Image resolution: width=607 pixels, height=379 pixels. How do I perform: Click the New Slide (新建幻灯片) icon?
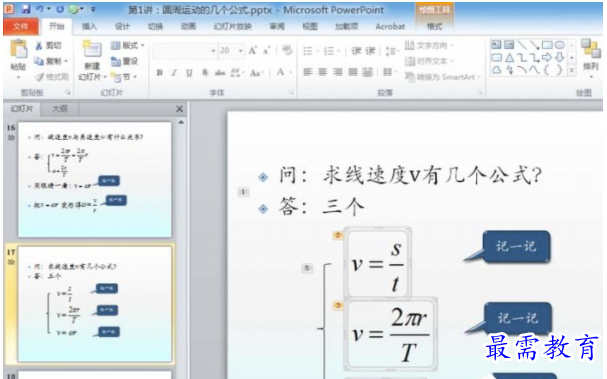[92, 48]
